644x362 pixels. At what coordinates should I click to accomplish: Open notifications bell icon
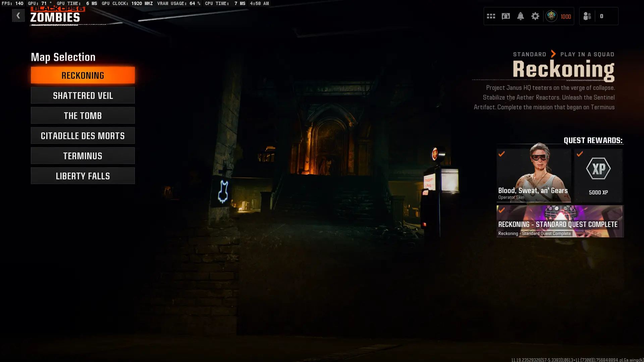520,16
